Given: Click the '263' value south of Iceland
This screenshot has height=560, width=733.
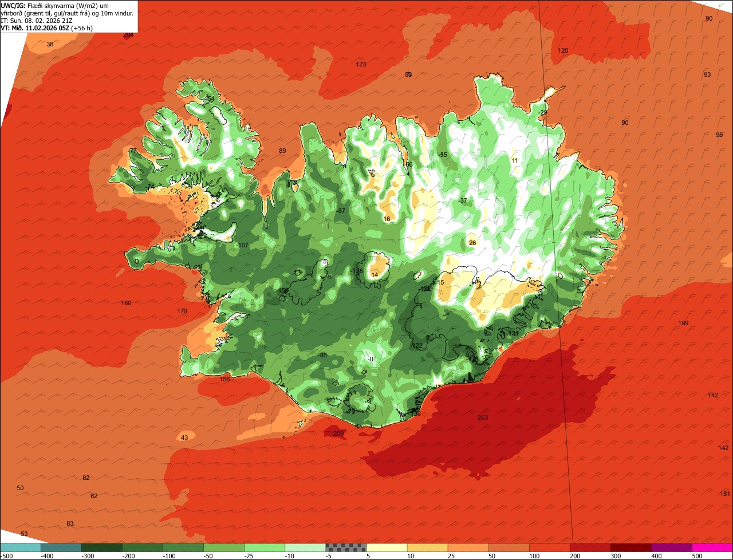Looking at the screenshot, I should [x=483, y=417].
